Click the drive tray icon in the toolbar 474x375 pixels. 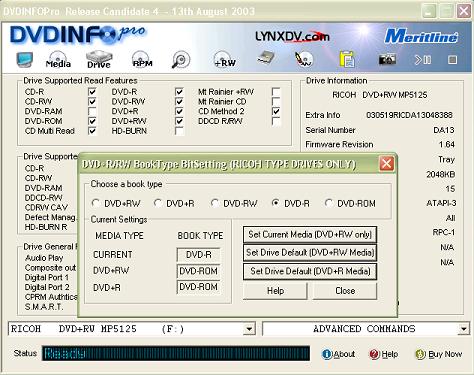point(266,58)
